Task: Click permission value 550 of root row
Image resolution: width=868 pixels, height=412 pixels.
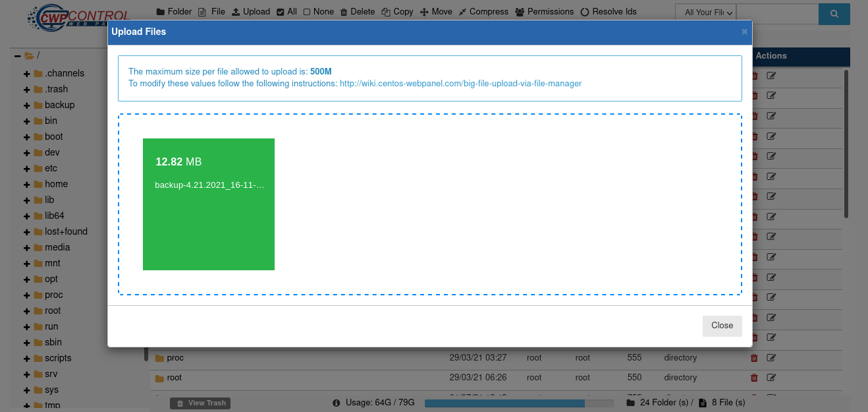Action: tap(634, 378)
